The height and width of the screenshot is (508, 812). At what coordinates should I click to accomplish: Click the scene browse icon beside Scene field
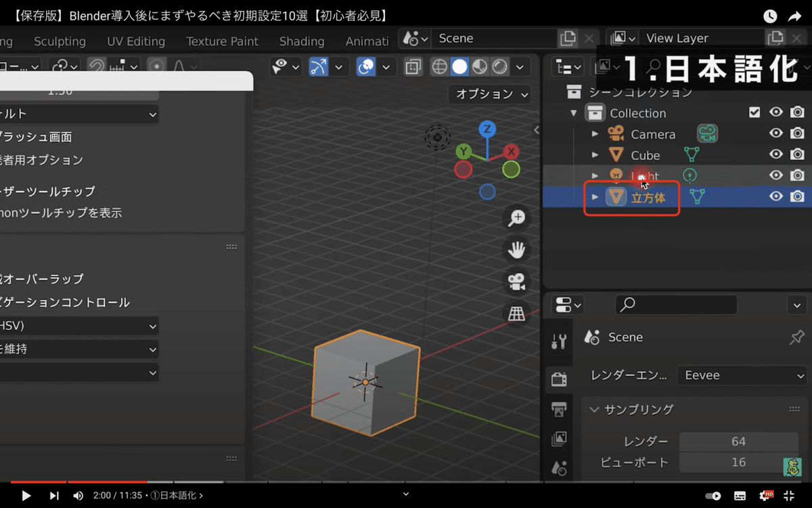coord(415,39)
